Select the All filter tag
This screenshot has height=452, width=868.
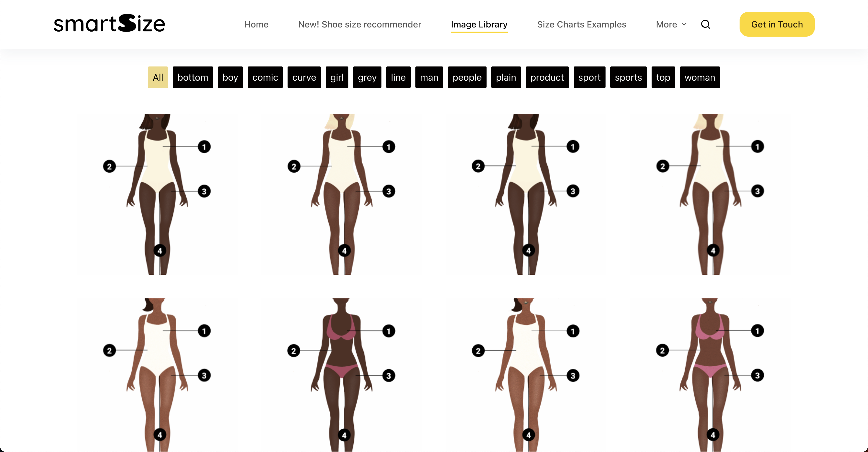coord(158,77)
